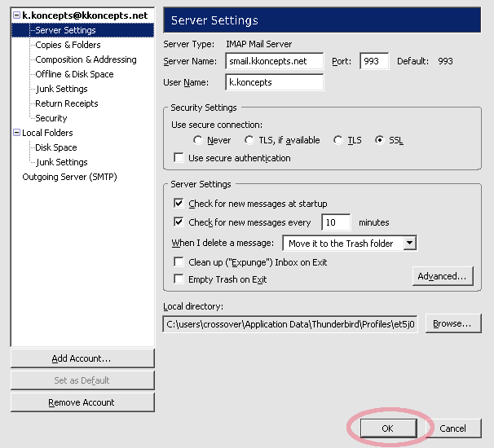Enable Clean up (Expunge) Inbox on Exit
Screen dimensions: 494x448
pos(179,261)
